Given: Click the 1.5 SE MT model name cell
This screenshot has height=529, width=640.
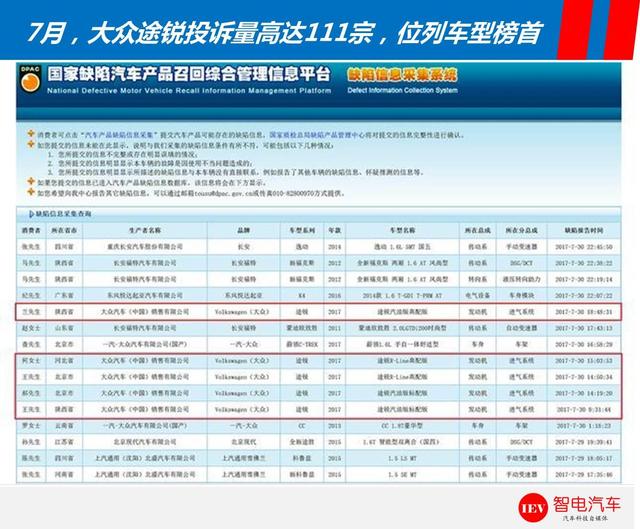Looking at the screenshot, I should 402,474.
